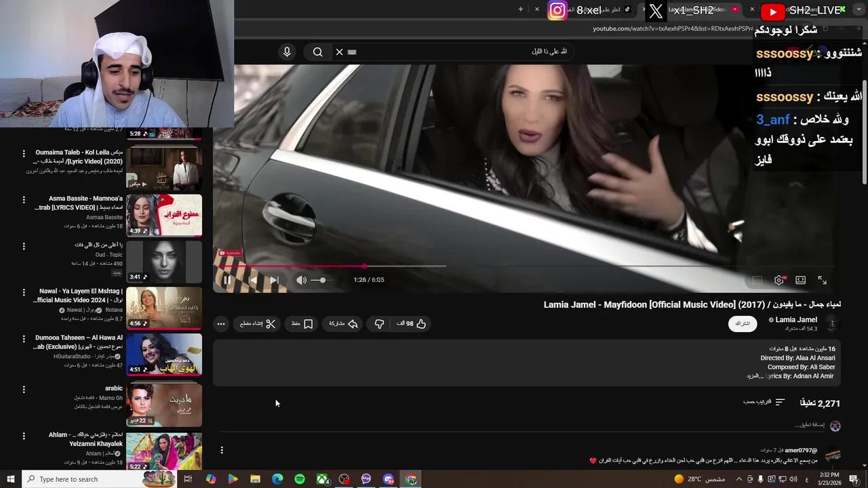
Task: Open the Lamia Jamel channel name link
Action: 796,320
